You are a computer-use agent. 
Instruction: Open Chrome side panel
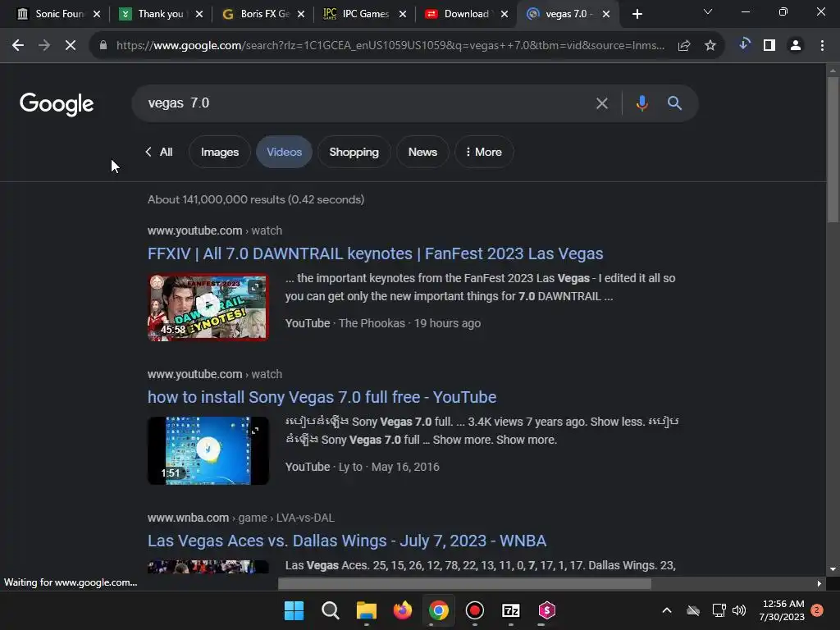769,46
